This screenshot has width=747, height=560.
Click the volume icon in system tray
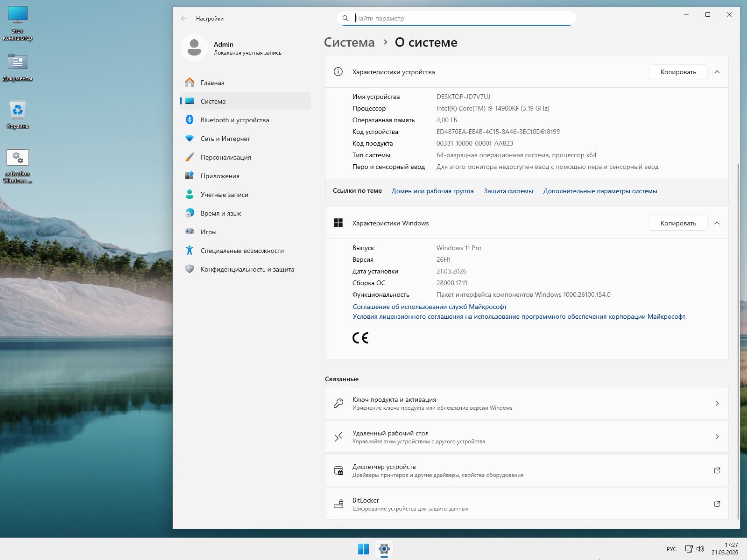[x=700, y=549]
